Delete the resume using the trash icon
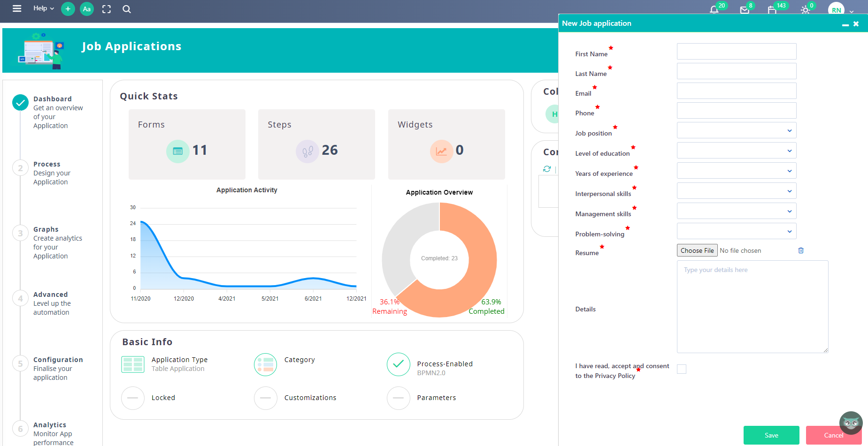The height and width of the screenshot is (446, 868). pos(801,250)
